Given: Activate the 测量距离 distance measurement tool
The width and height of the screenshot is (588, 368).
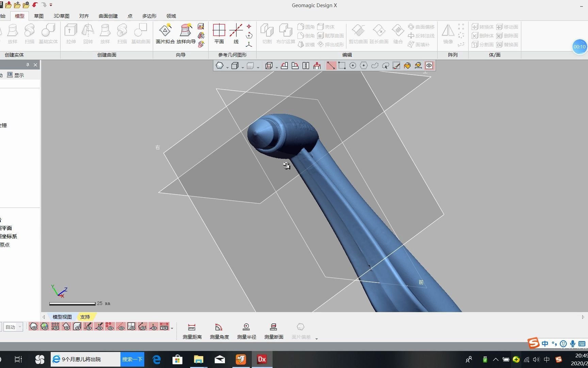Looking at the screenshot, I should pos(192,330).
